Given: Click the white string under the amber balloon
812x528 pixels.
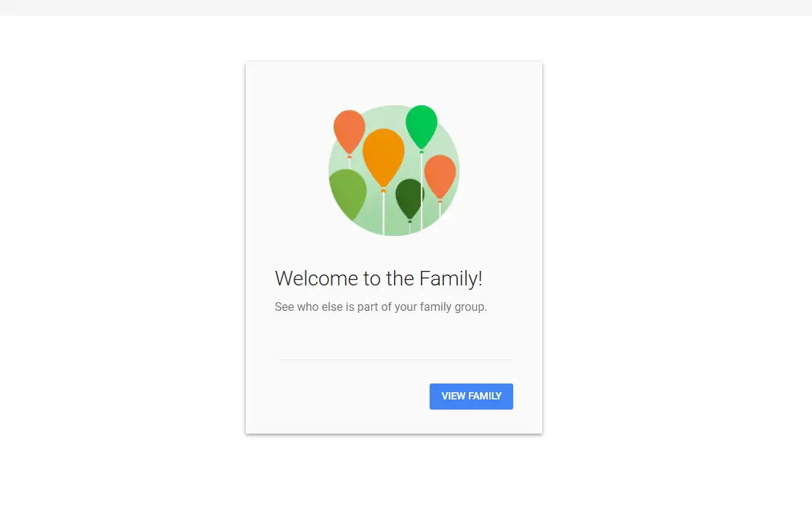Looking at the screenshot, I should tap(383, 213).
